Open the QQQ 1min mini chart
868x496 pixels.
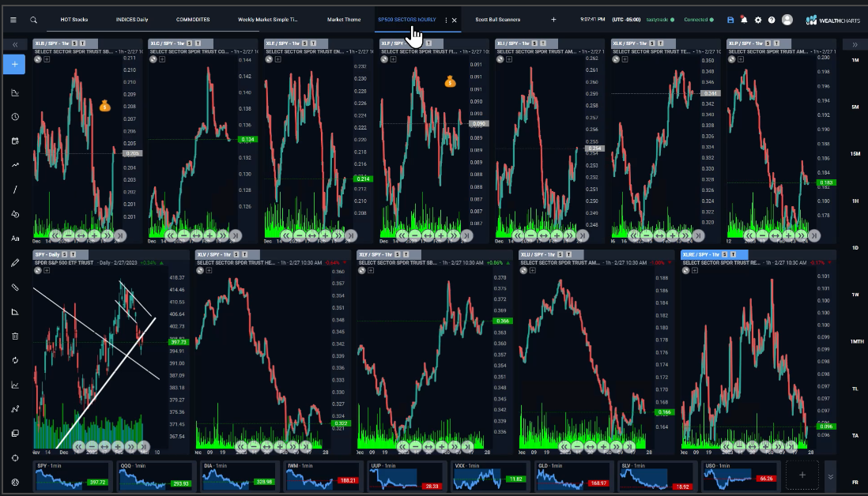(155, 476)
